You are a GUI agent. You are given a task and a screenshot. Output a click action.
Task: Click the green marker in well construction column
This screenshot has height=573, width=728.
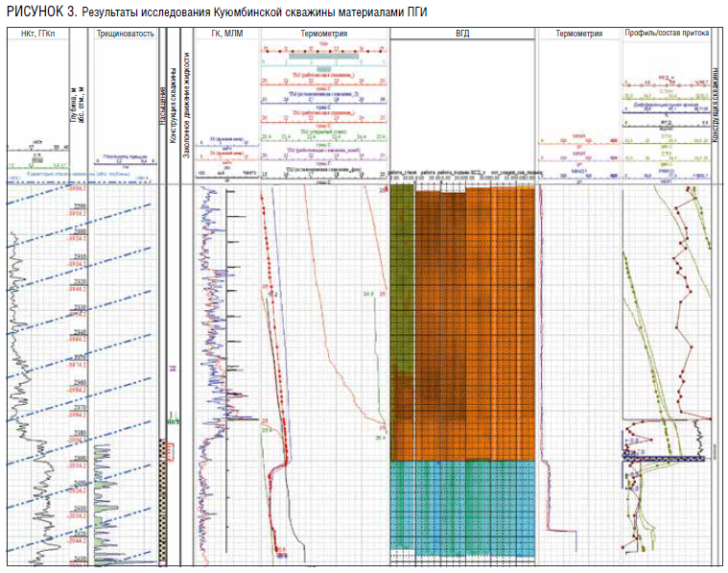coord(174,420)
